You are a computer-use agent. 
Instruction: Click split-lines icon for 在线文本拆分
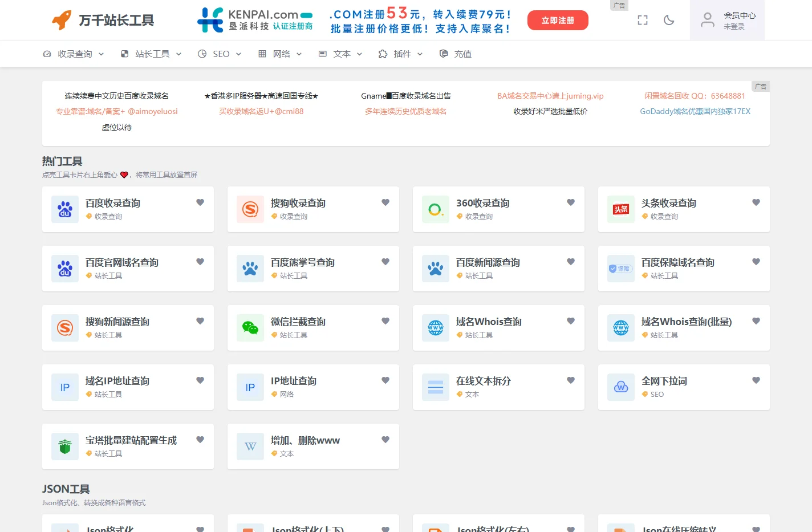(436, 387)
